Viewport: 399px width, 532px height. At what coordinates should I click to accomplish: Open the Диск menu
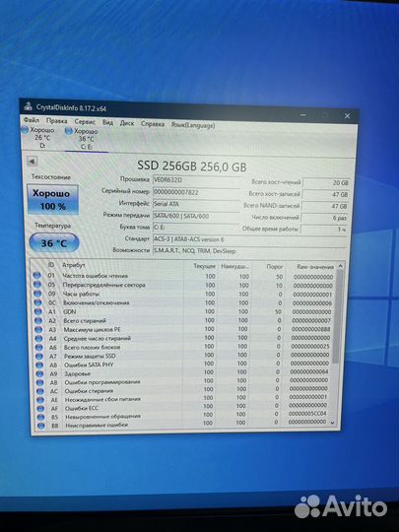127,123
